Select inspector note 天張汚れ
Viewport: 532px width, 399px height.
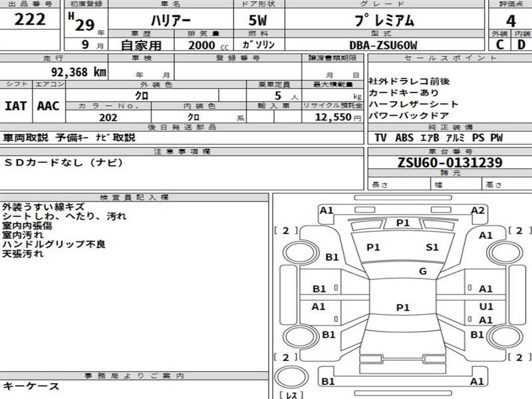23,253
